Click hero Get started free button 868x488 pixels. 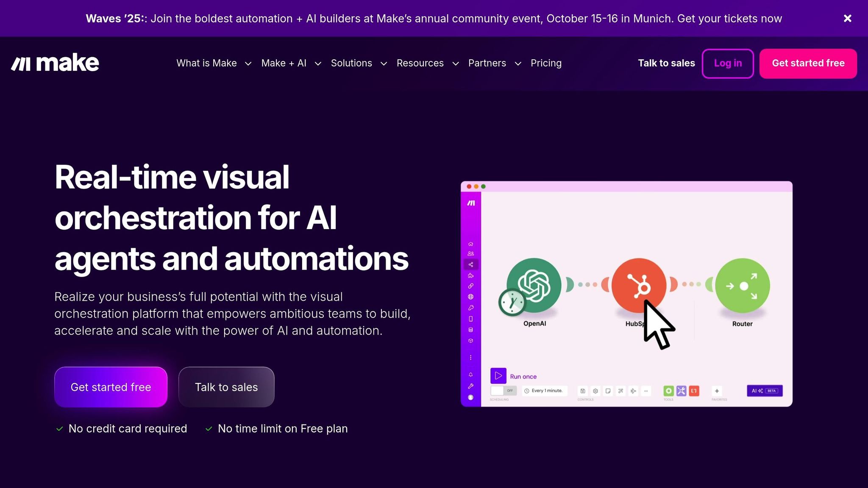111,387
